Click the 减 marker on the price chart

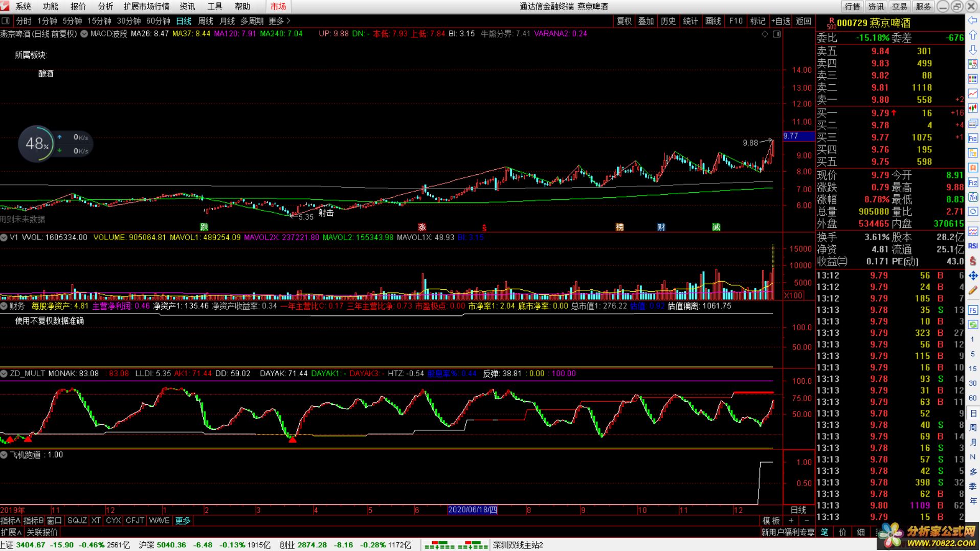(x=716, y=227)
